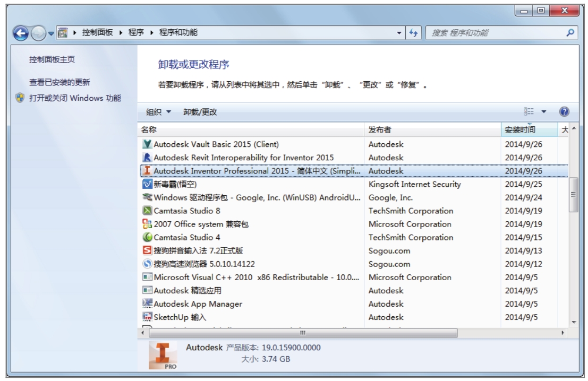Select Autodesk Revit Interoperability for Inventor 2015

(244, 158)
